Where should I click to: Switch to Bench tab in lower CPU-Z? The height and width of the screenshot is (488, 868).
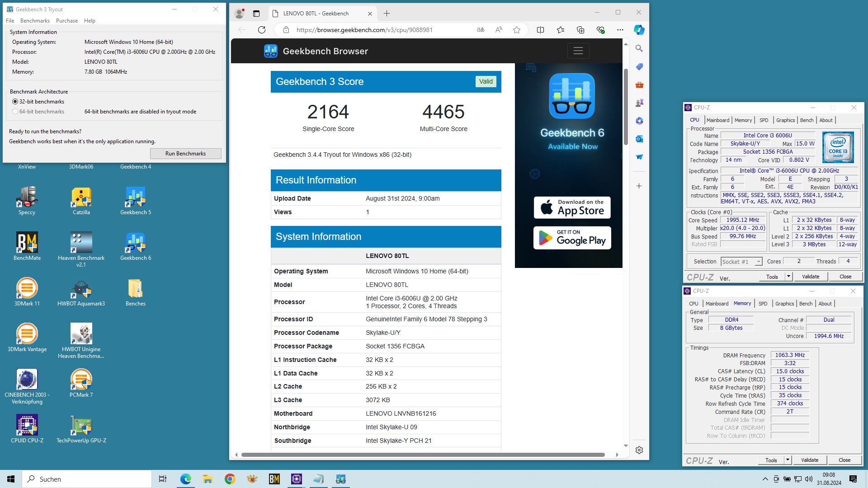pos(806,304)
